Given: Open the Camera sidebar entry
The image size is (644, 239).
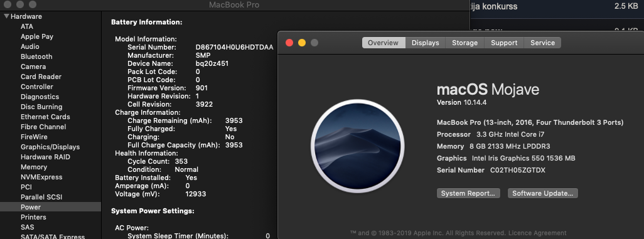Looking at the screenshot, I should (33, 66).
